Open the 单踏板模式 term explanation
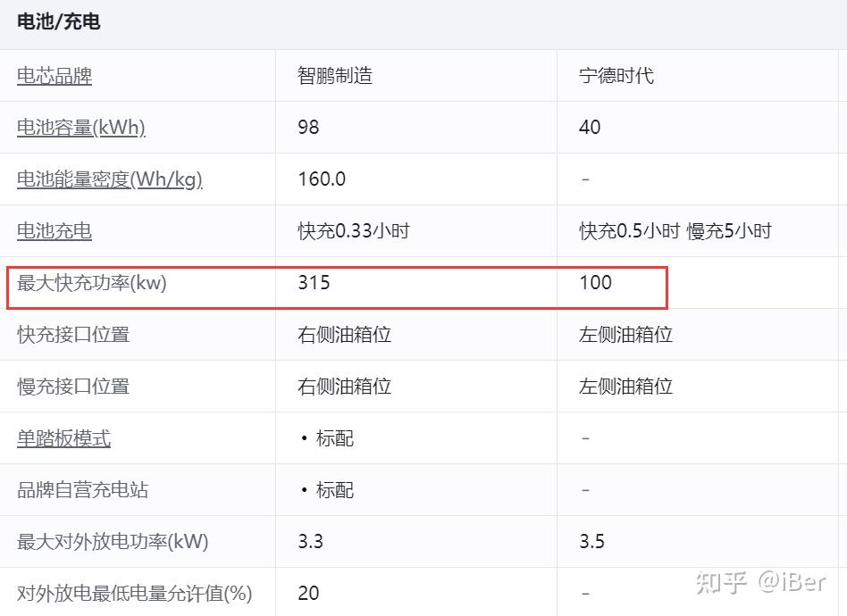The width and height of the screenshot is (847, 616). (63, 437)
